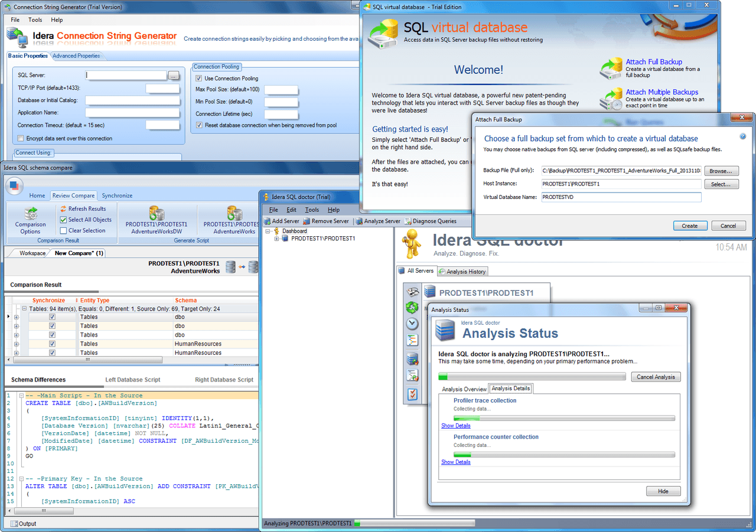Image resolution: width=756 pixels, height=532 pixels.
Task: Expand the second dbo Tables row
Action: (16, 326)
